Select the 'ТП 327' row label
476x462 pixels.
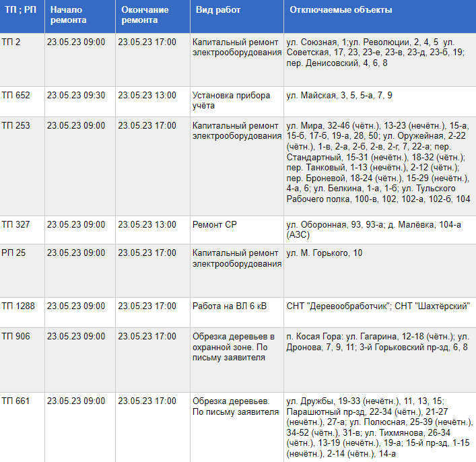coord(16,224)
